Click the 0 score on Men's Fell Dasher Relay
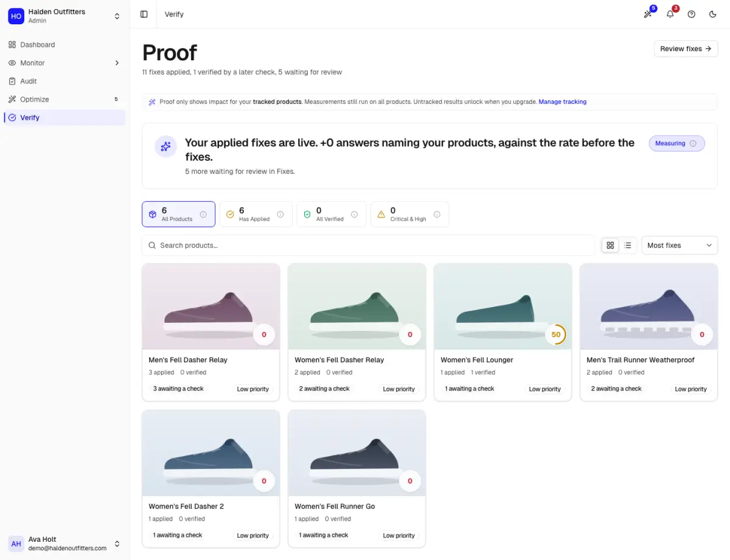This screenshot has width=730, height=560. [264, 334]
